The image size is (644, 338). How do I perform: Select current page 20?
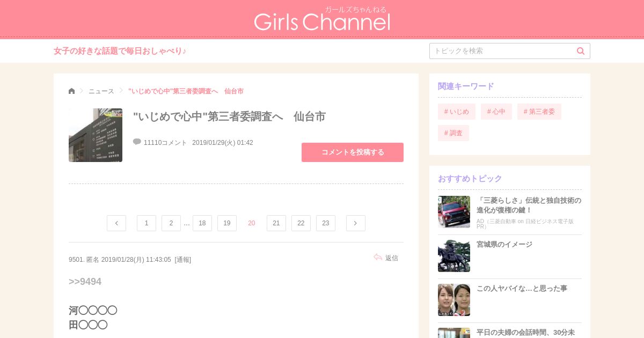(252, 223)
